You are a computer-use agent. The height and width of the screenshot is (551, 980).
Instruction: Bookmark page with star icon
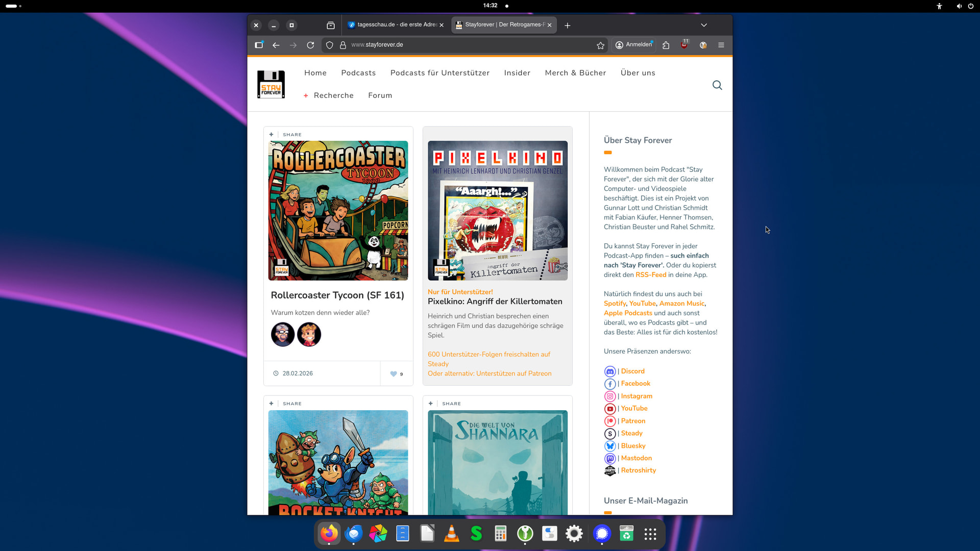tap(600, 45)
